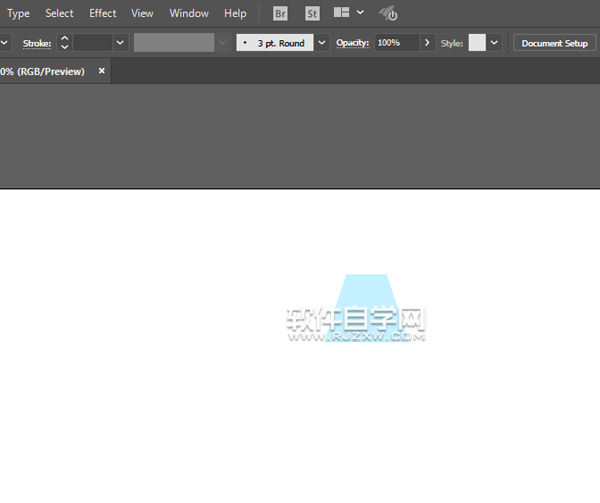Click the Stroke label link
This screenshot has width=600, height=503.
click(37, 43)
